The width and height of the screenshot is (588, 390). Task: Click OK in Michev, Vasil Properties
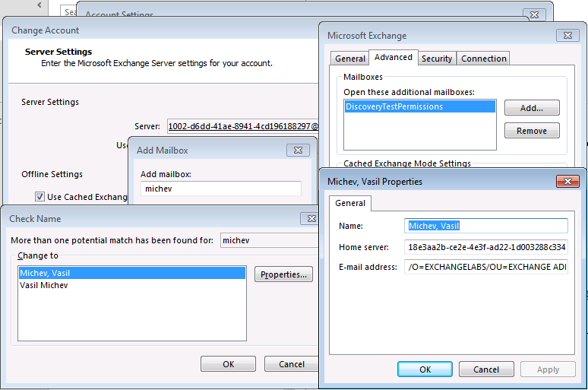click(425, 369)
